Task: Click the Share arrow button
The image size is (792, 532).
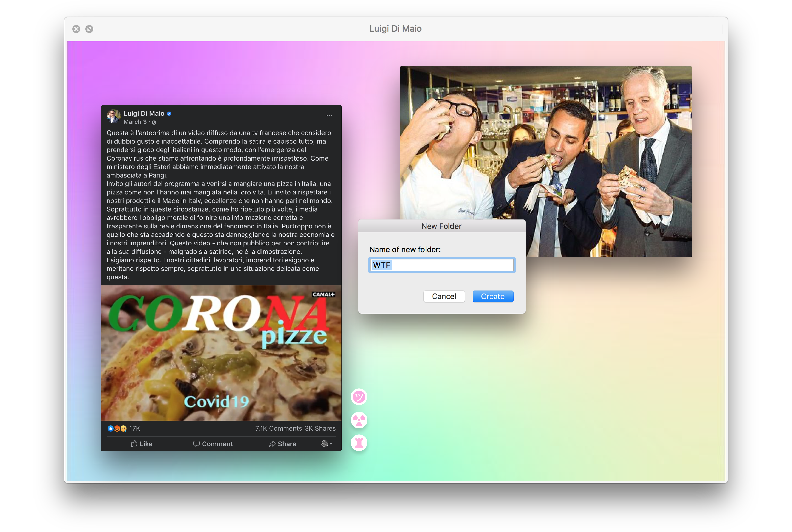Action: [282, 444]
